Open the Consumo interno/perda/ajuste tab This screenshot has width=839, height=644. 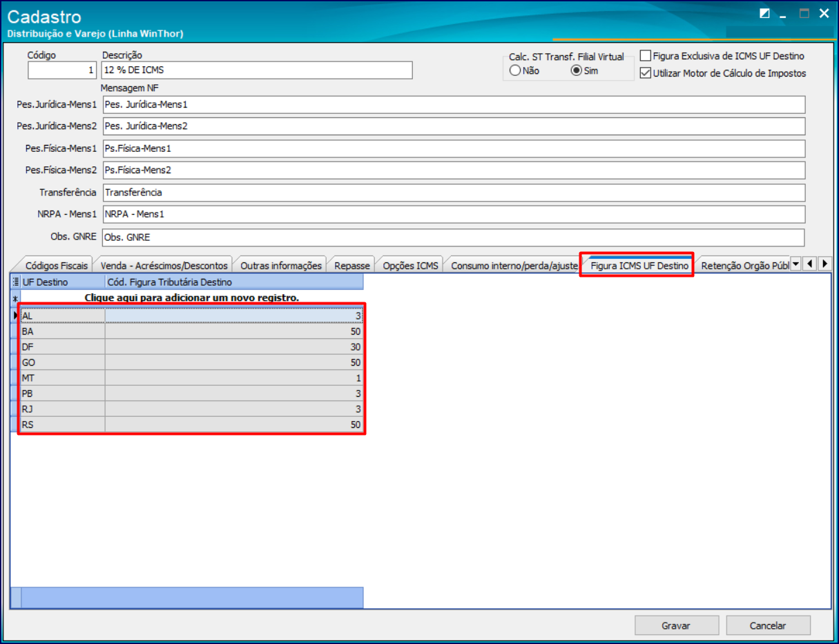point(514,265)
